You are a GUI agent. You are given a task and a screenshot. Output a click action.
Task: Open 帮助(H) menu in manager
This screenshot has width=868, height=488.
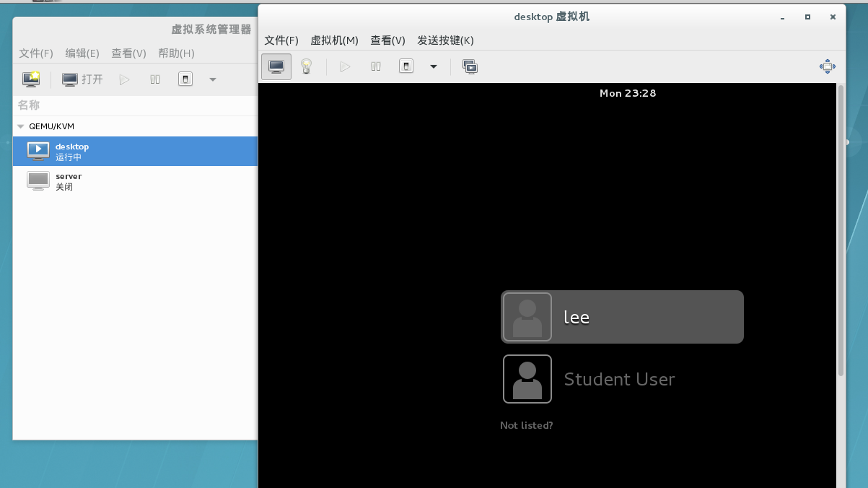tap(177, 53)
